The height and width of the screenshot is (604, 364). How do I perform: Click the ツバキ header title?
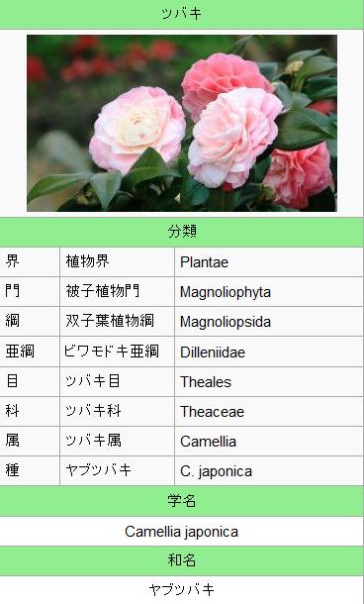coord(181,14)
